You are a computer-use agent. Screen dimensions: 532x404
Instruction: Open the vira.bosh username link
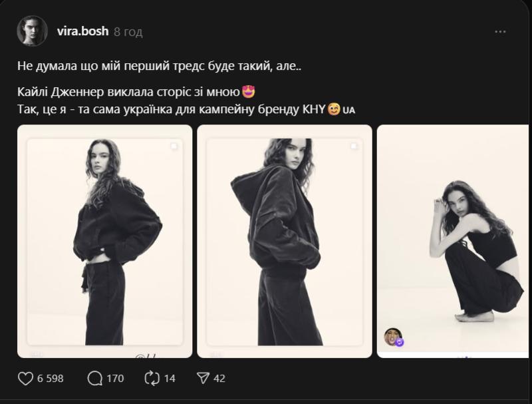click(83, 31)
